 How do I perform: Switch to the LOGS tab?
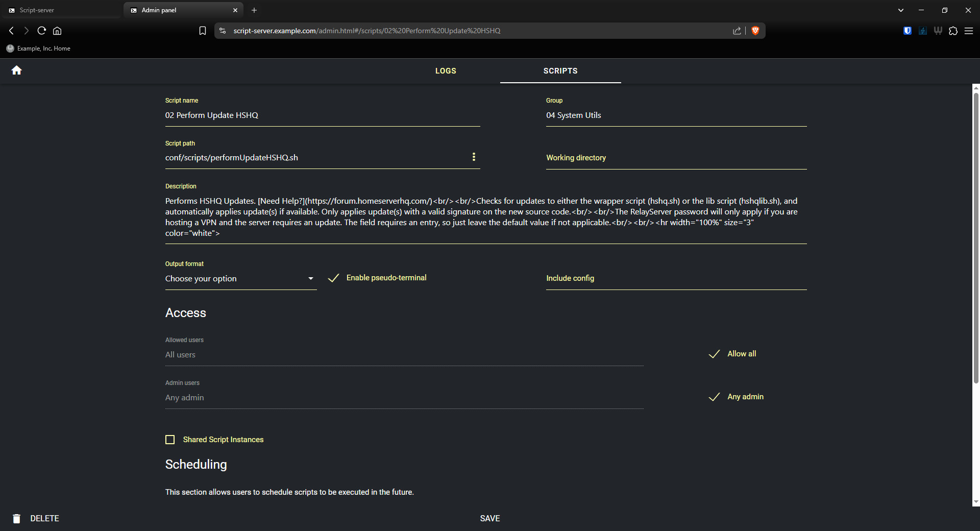pos(446,71)
